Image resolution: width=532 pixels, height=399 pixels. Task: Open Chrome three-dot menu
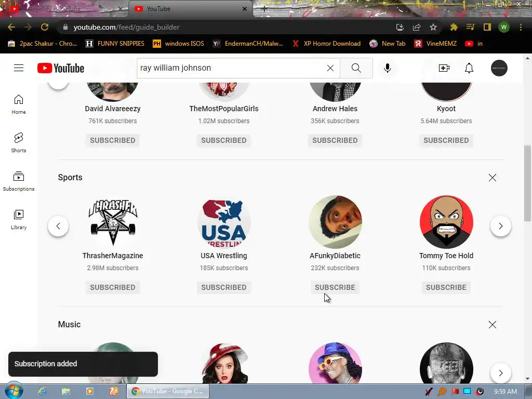[x=521, y=27]
